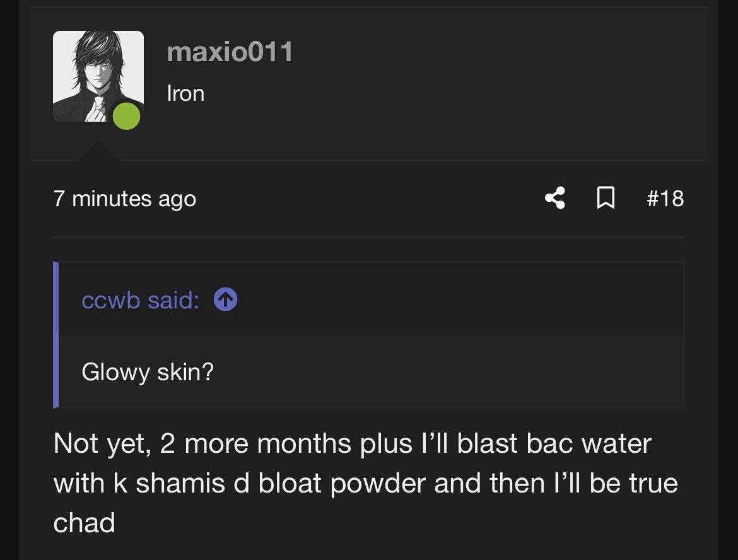Click the ccwb said quote attribution
This screenshot has width=738, height=560.
[x=140, y=300]
